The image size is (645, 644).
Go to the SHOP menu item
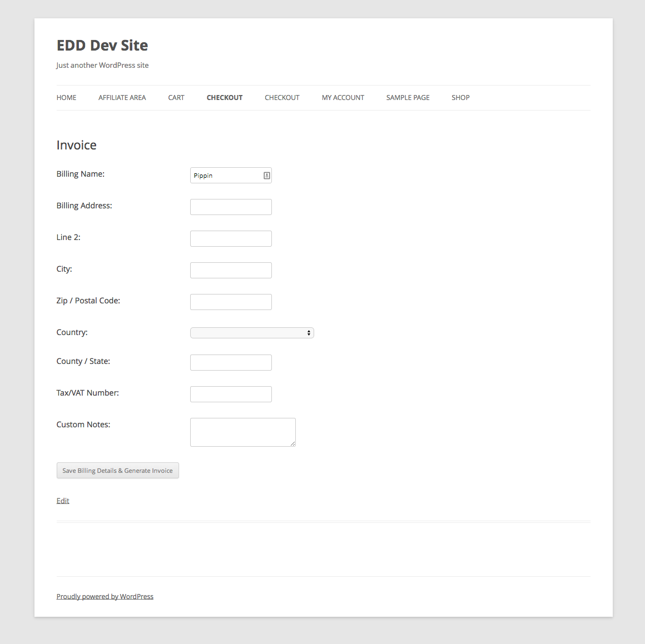pyautogui.click(x=460, y=97)
